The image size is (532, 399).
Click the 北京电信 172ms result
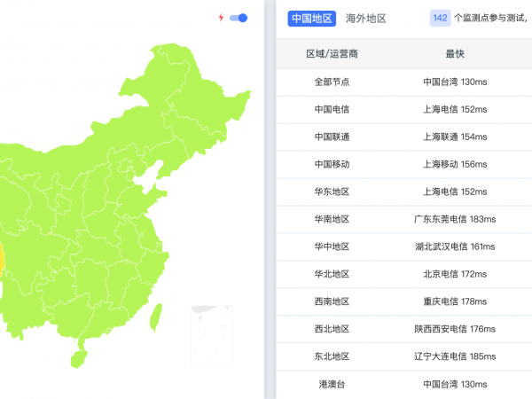(x=455, y=274)
